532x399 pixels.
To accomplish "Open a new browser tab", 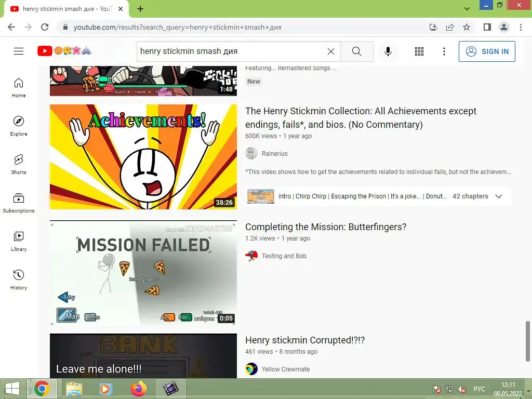I will click(140, 9).
